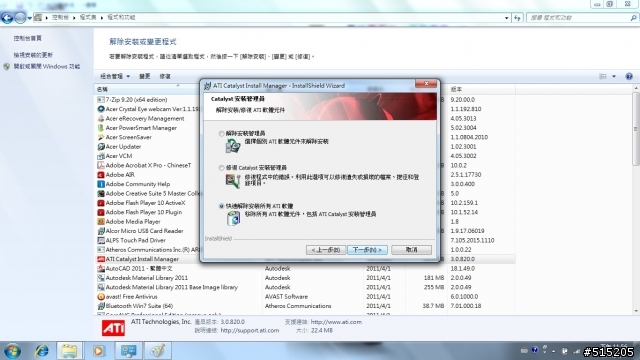
Task: Click the large ATI logo in details pane
Action: coord(113,328)
